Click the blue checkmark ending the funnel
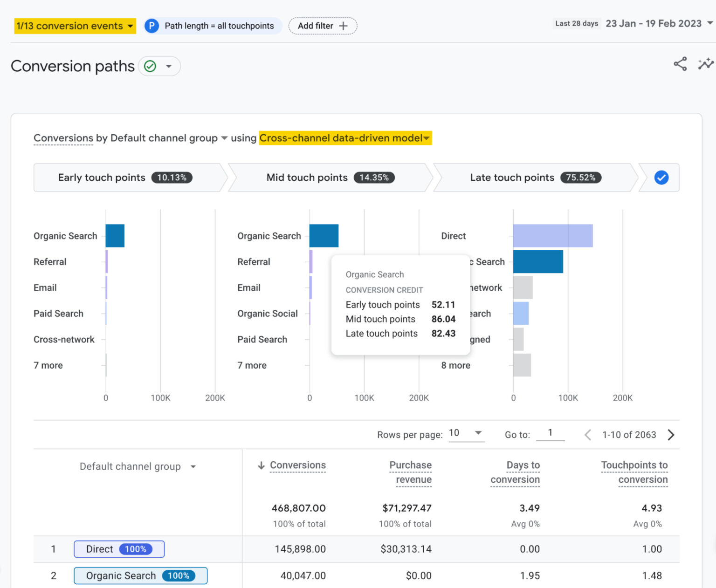 click(661, 178)
